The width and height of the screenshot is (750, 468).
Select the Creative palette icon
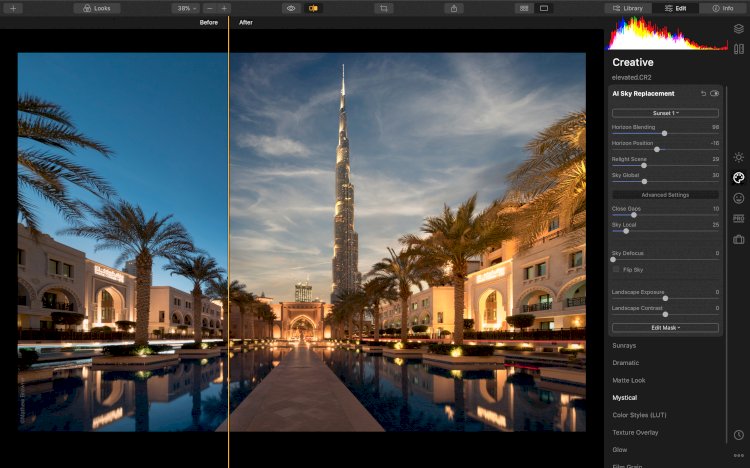click(x=739, y=178)
